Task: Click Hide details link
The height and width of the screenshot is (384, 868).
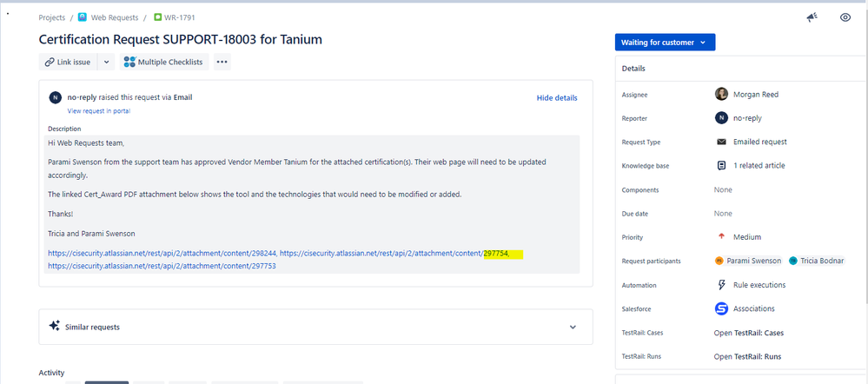Action: coord(557,98)
